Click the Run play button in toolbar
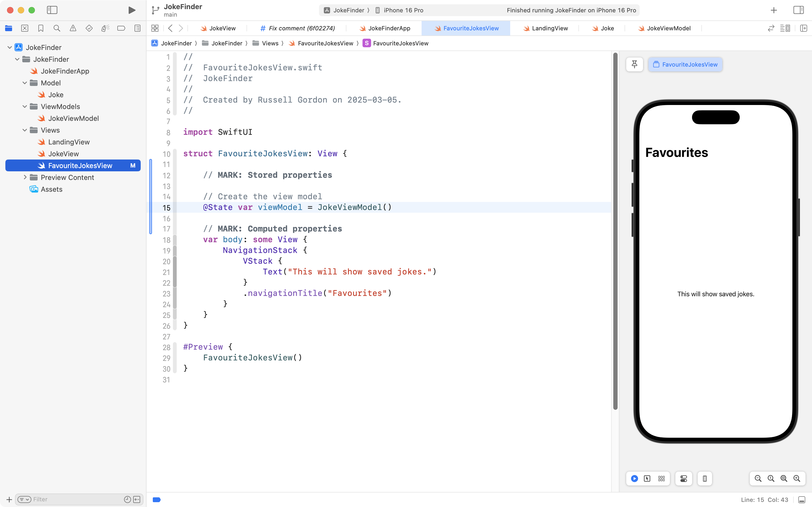Viewport: 812px width, 507px height. 132,10
